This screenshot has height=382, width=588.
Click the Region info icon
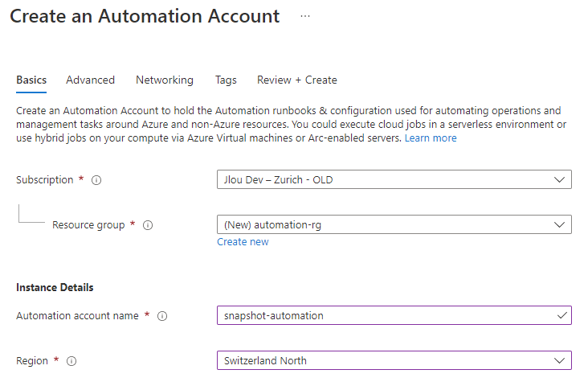[x=71, y=361]
